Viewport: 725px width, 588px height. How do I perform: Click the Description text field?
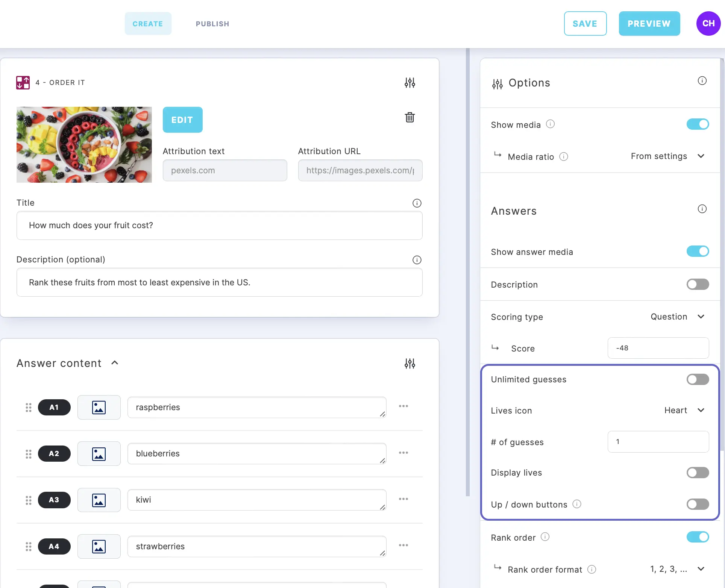pyautogui.click(x=220, y=282)
